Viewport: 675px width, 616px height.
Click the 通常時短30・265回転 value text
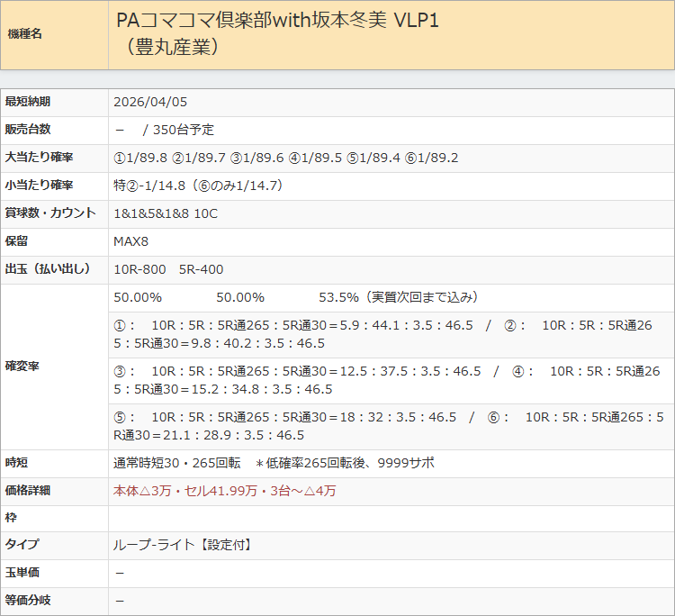point(177,463)
